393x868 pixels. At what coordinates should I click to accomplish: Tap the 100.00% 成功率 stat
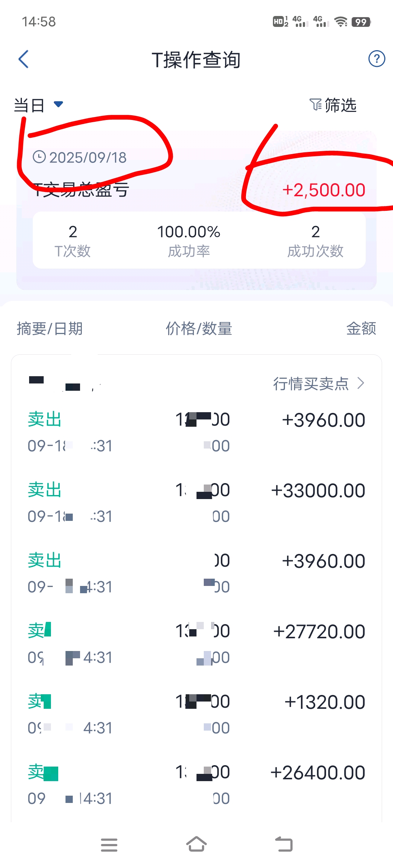coord(188,241)
